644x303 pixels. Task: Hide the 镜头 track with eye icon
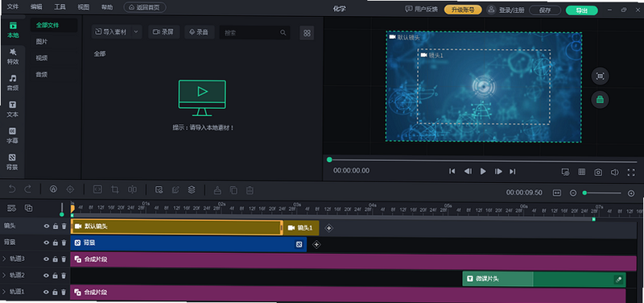[47, 226]
